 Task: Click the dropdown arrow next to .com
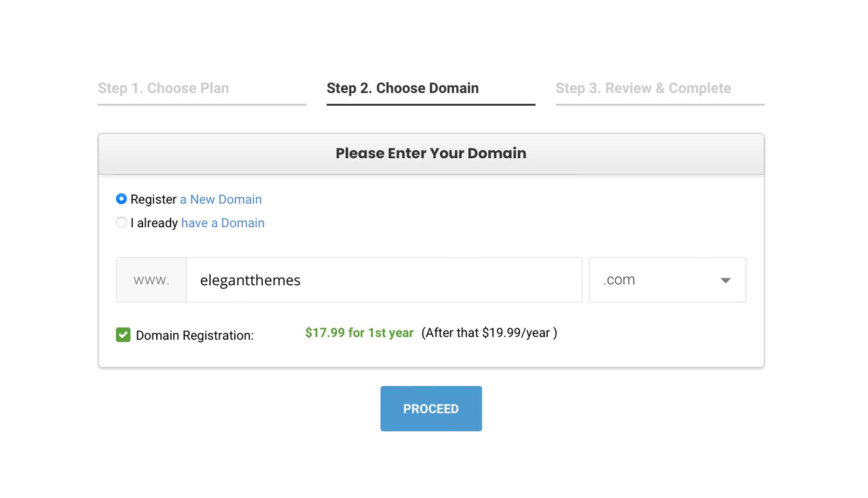pos(725,280)
